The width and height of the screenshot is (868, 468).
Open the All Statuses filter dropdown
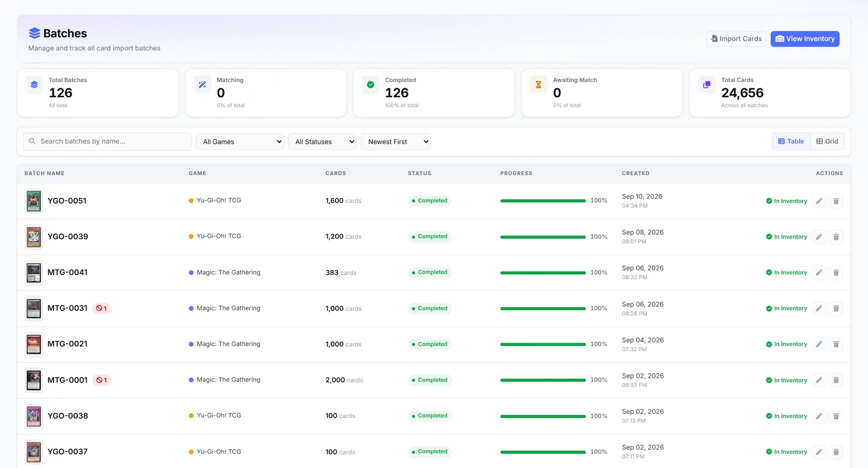pyautogui.click(x=322, y=141)
